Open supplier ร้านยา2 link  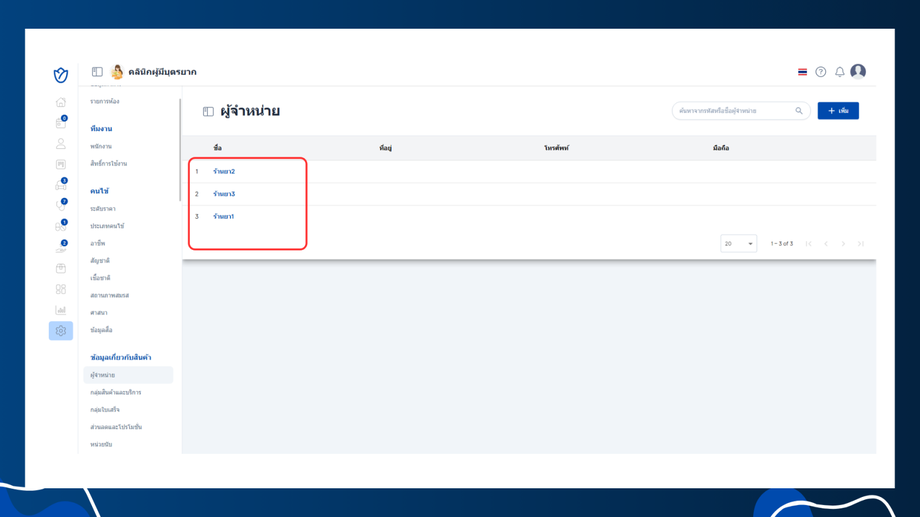224,171
